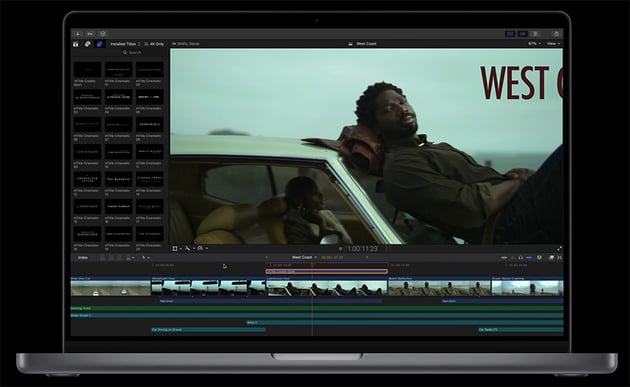Open the Transitions browser icon
Screen dimensions: 630x387
(x=559, y=258)
